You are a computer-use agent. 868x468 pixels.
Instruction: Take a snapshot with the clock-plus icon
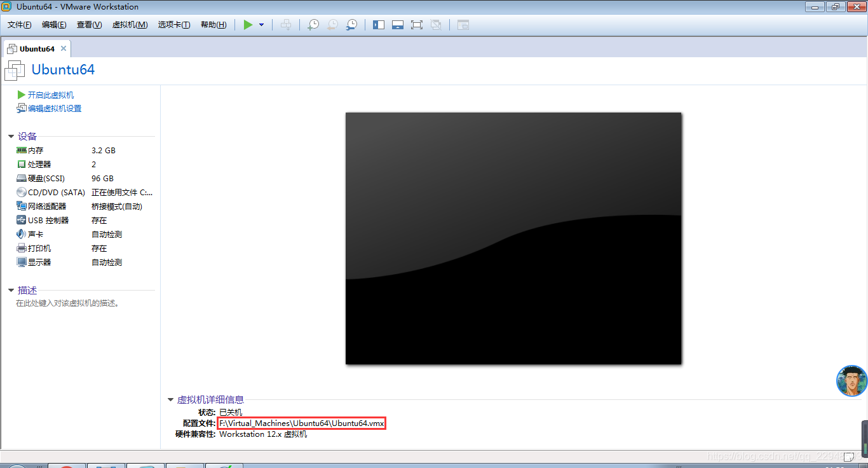313,25
